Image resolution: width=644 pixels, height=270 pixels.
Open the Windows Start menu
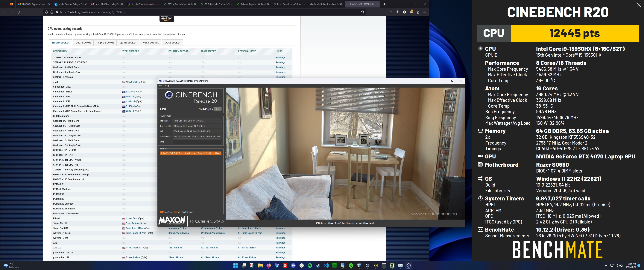(x=236, y=265)
